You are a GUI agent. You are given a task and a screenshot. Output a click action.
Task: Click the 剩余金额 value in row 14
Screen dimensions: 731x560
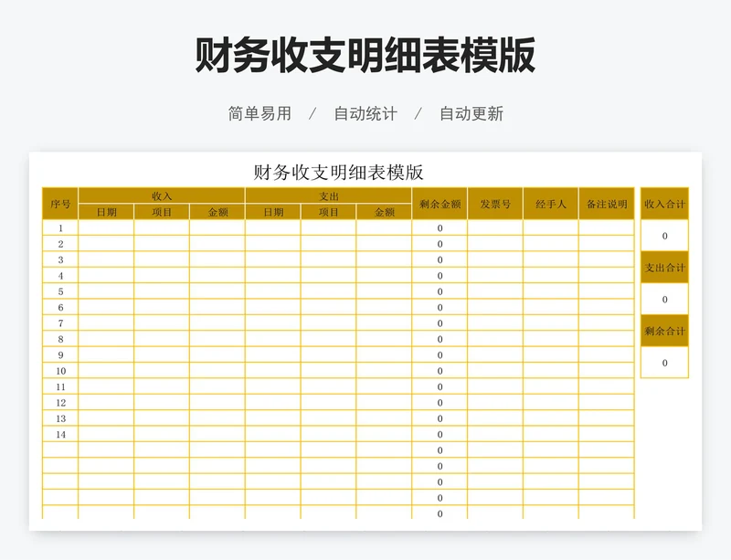coord(440,434)
